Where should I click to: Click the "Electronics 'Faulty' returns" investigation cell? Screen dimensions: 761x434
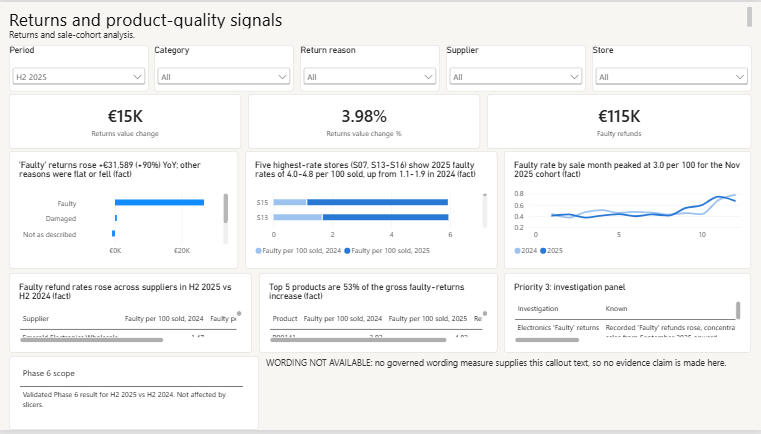[558, 328]
